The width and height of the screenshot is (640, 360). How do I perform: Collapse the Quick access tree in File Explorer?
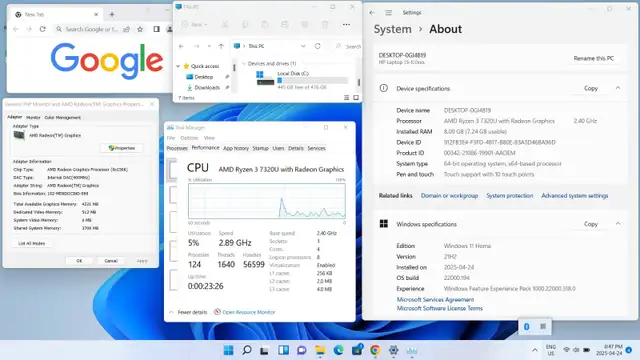pos(178,66)
